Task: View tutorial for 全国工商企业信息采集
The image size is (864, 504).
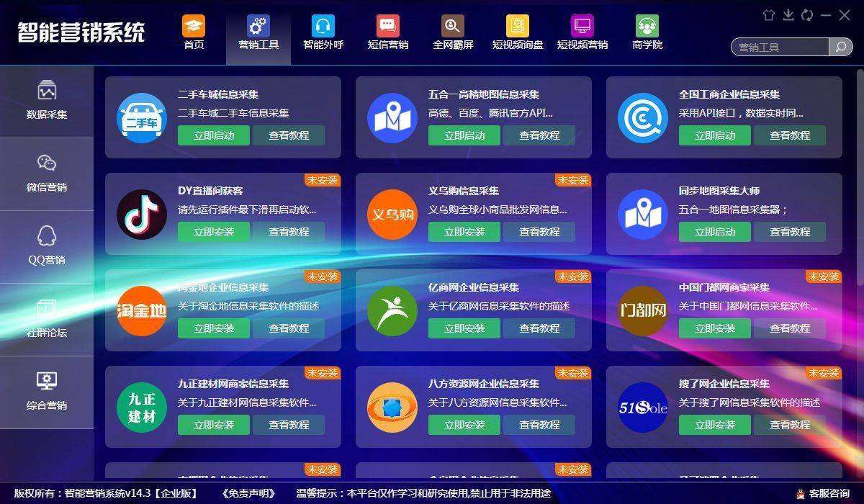Action: point(790,135)
